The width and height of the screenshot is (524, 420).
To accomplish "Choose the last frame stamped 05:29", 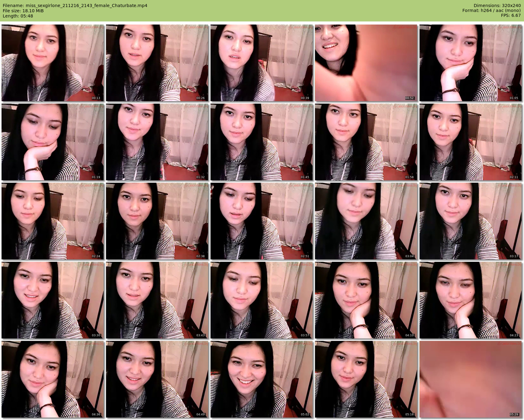I will [471, 379].
